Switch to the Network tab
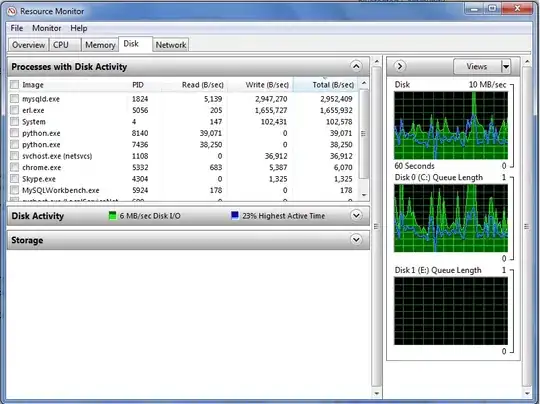Screen dimensions: 540x404 [x=170, y=45]
